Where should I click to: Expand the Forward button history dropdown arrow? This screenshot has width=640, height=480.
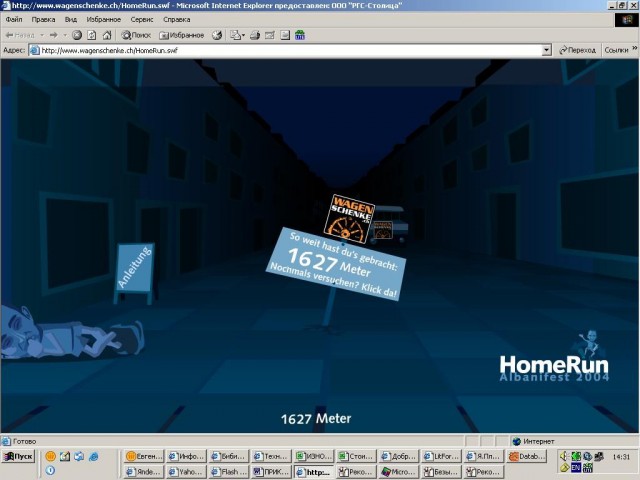pyautogui.click(x=64, y=35)
